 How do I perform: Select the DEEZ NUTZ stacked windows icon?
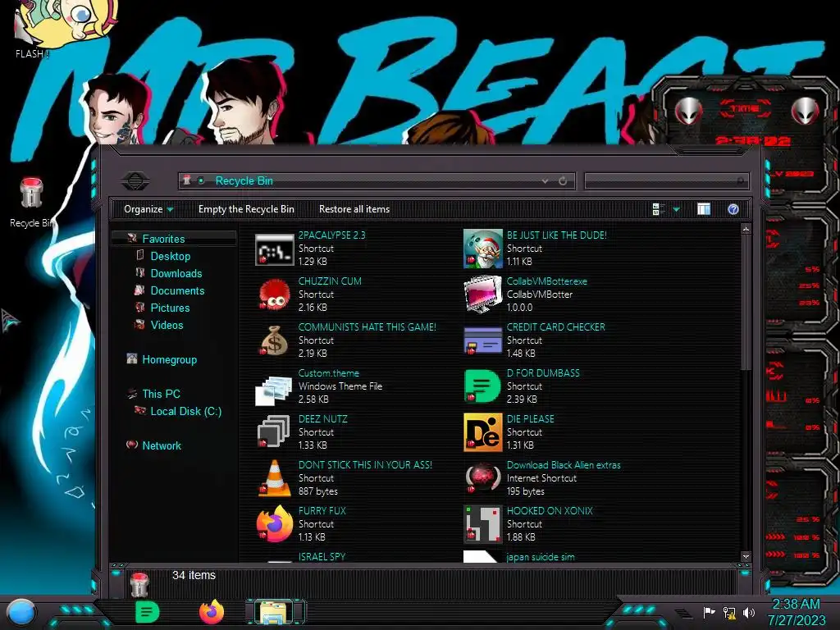274,431
